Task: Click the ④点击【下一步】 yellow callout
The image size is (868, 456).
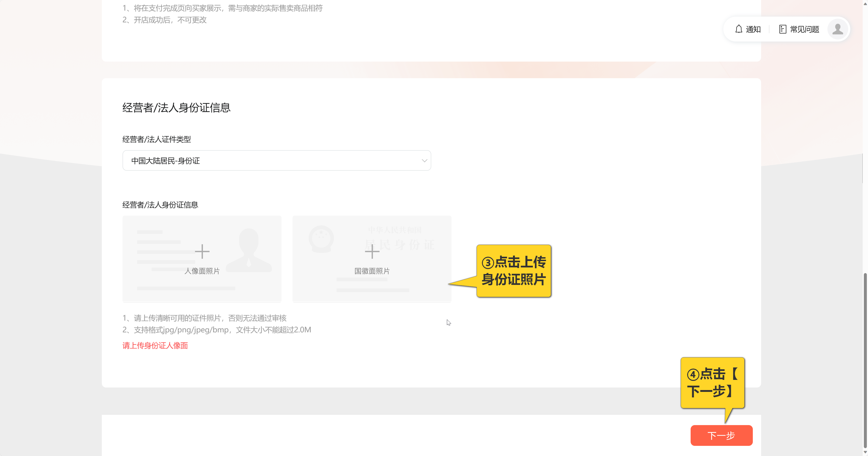Action: 712,383
